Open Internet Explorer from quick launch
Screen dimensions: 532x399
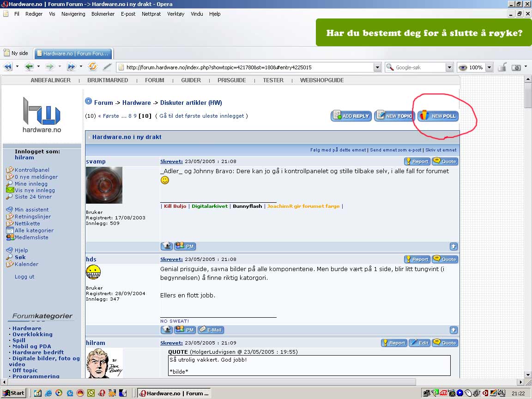tap(48, 393)
